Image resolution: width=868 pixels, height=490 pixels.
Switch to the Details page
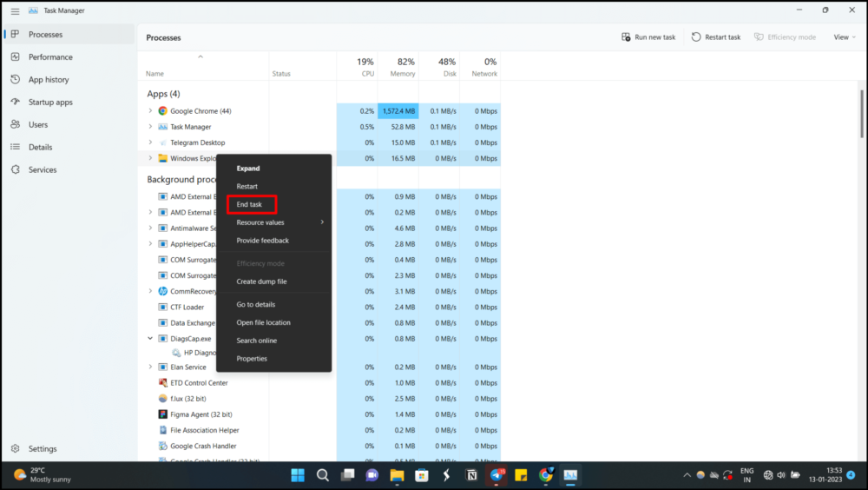[41, 147]
